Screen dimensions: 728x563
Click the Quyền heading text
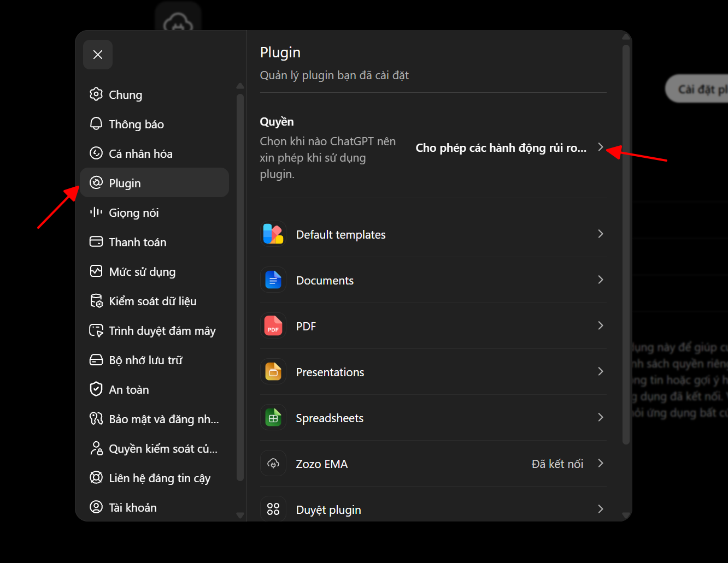[277, 122]
